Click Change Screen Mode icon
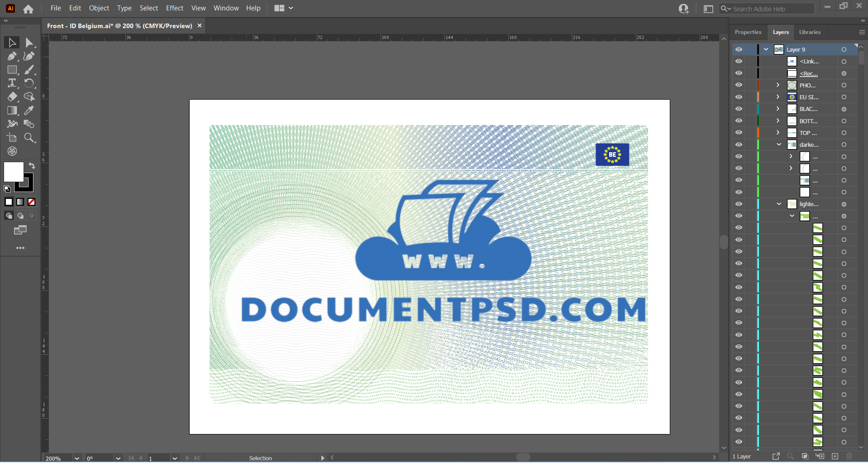Screen dimensions: 868x463 coord(20,230)
